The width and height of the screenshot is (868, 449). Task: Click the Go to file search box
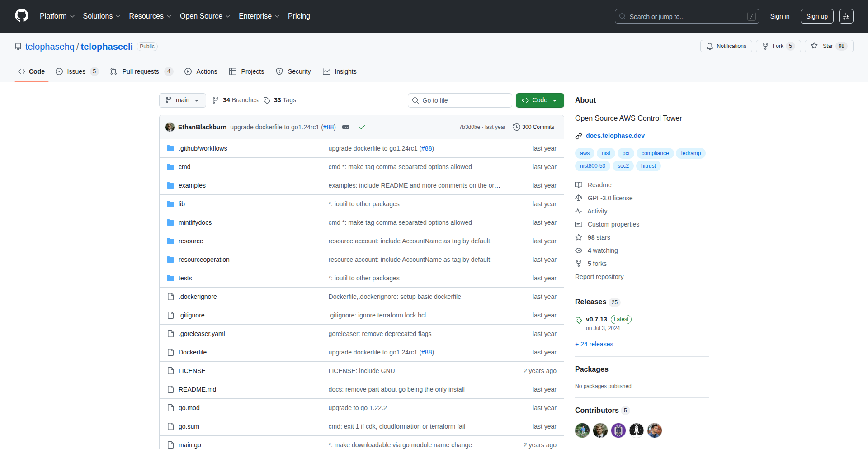(x=460, y=100)
